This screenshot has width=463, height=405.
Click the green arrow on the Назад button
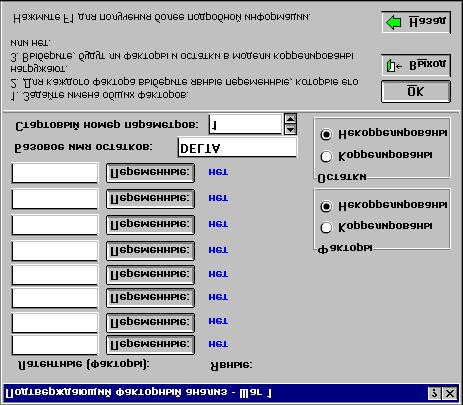tap(393, 23)
